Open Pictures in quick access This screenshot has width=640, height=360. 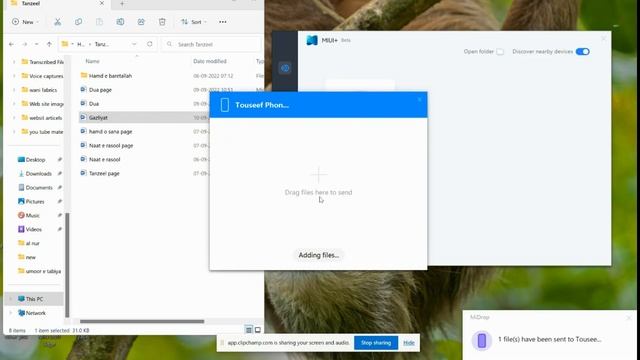pos(31,201)
